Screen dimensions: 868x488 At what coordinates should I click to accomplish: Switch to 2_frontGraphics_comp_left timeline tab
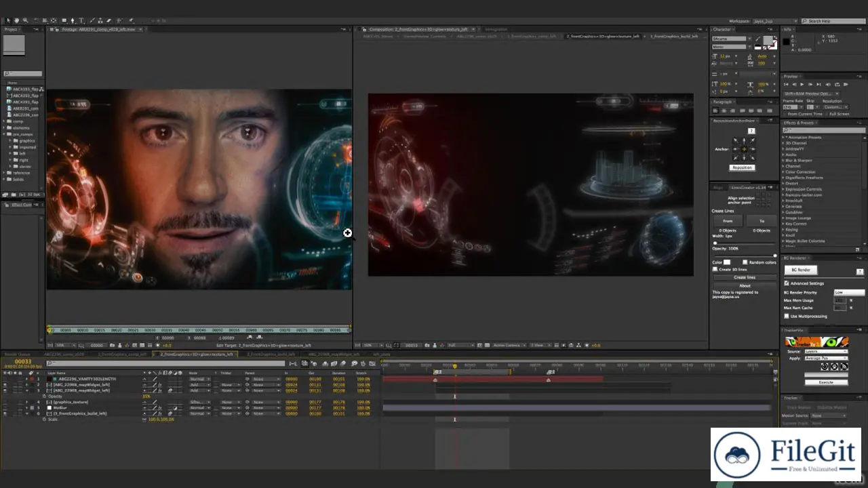click(122, 354)
